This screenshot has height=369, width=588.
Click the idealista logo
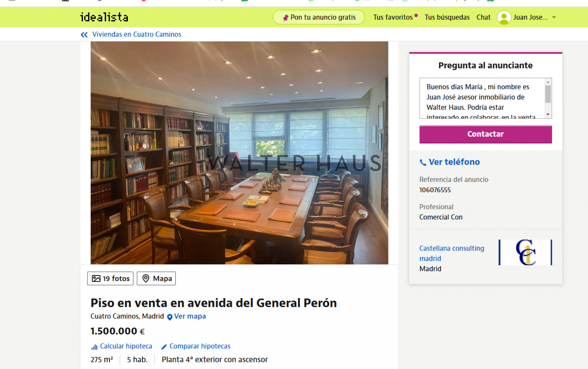[x=104, y=17]
